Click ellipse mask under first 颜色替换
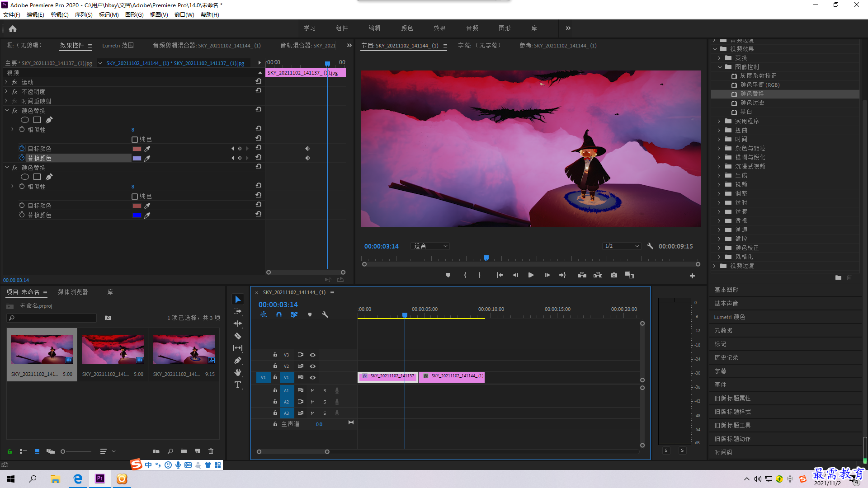868x488 pixels. point(25,120)
